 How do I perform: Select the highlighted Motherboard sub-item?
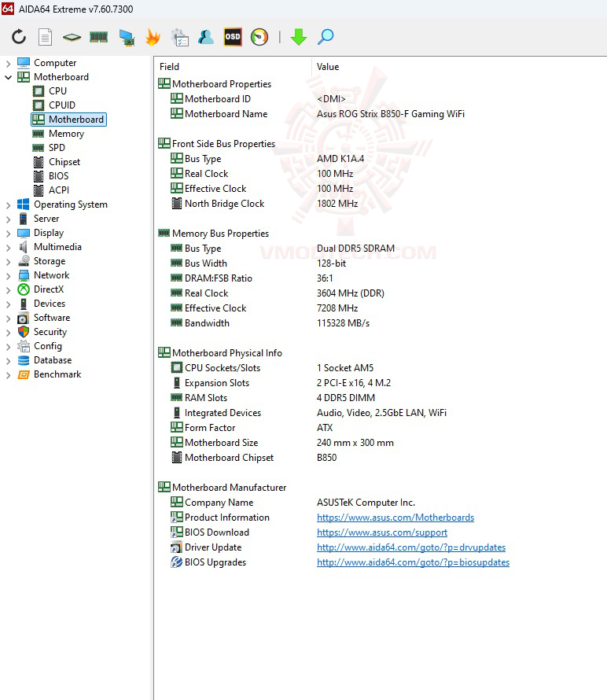[68, 120]
